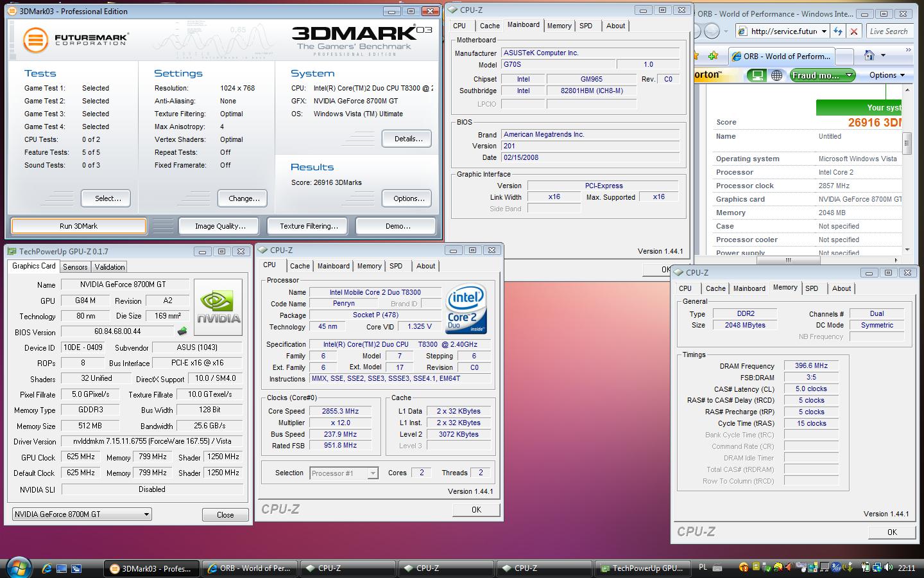Stop page loading with the red X
The width and height of the screenshot is (924, 578).
(854, 31)
